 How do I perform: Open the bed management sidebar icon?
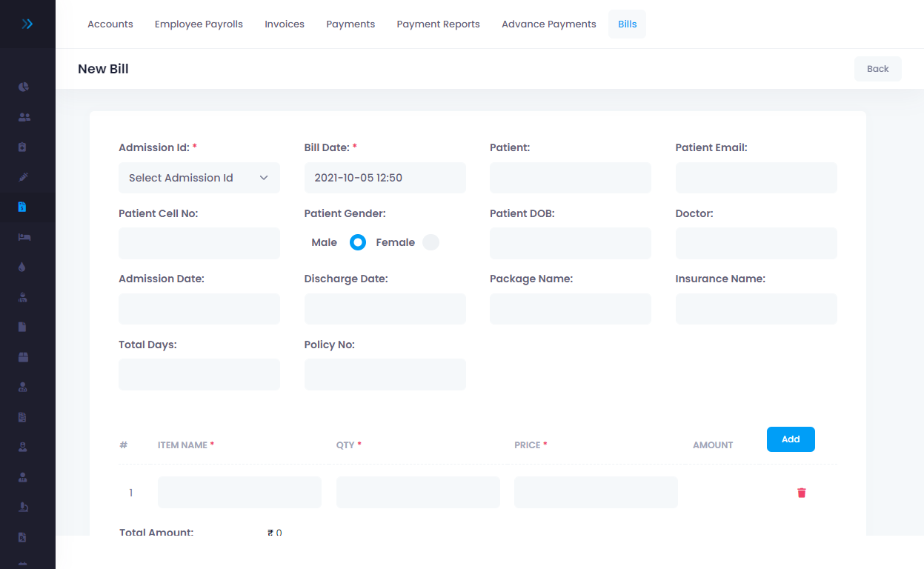coord(24,237)
